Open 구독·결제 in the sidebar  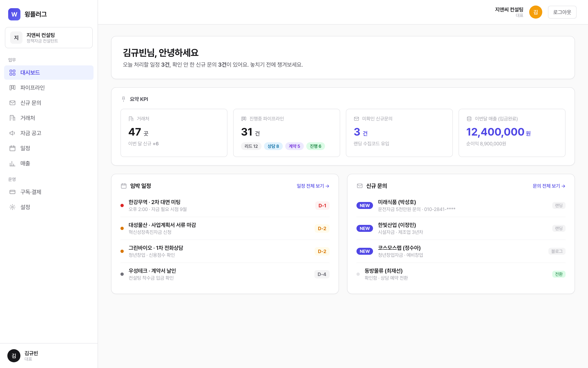pyautogui.click(x=49, y=192)
